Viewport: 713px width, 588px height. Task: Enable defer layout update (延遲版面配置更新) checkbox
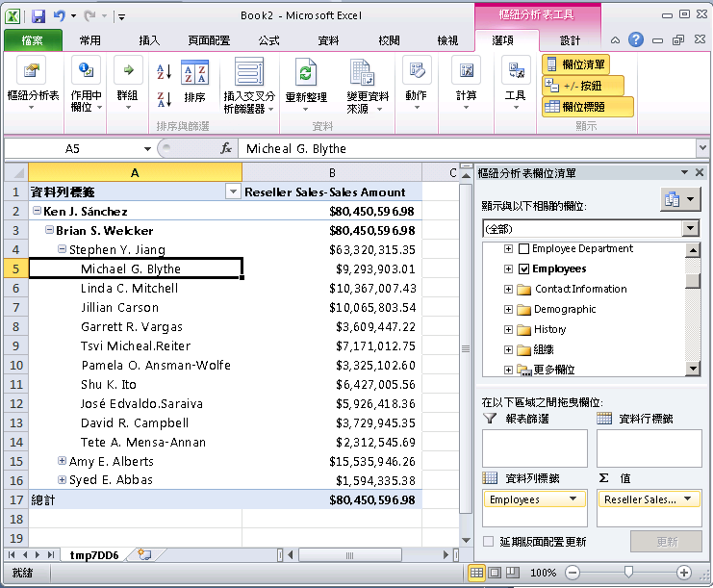tap(489, 541)
